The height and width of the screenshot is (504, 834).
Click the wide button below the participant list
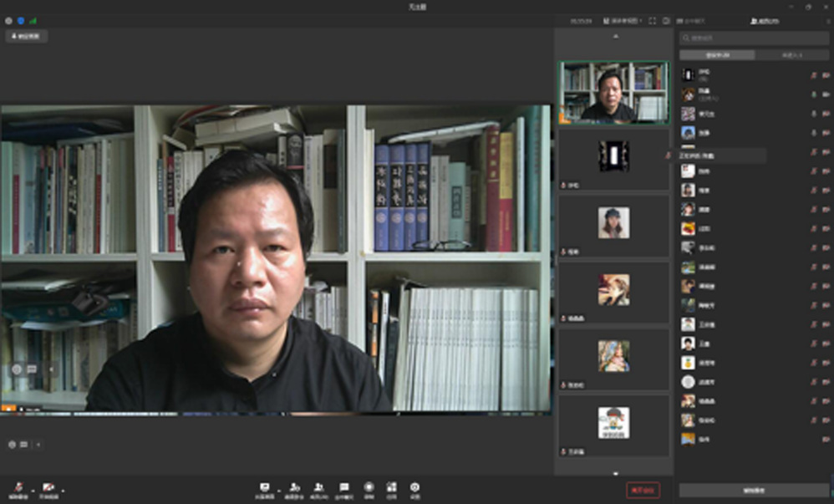pyautogui.click(x=754, y=491)
